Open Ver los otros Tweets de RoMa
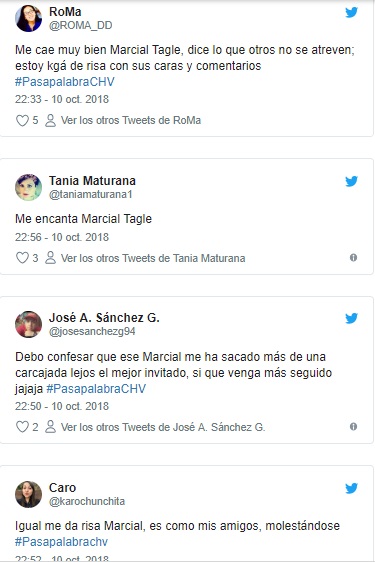The image size is (375, 562). [131, 120]
